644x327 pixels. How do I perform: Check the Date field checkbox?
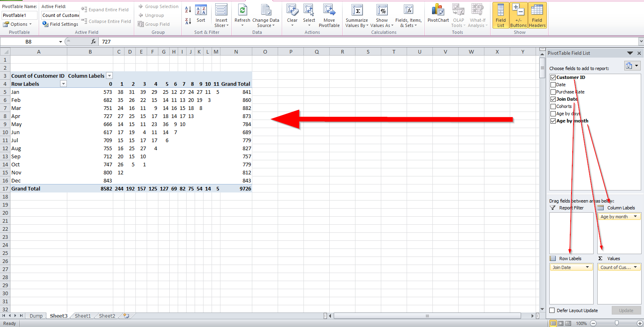click(x=553, y=85)
